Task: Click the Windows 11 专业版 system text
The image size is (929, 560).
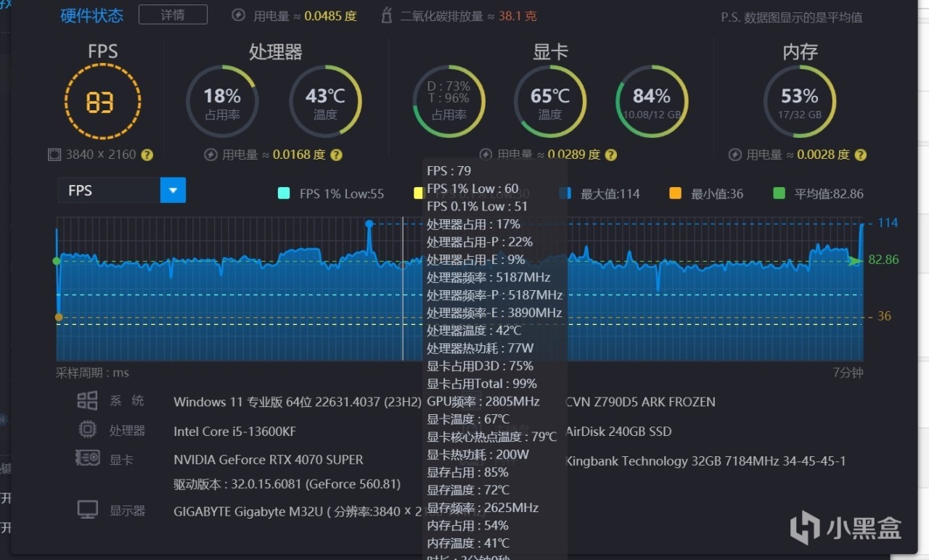Action: click(298, 402)
